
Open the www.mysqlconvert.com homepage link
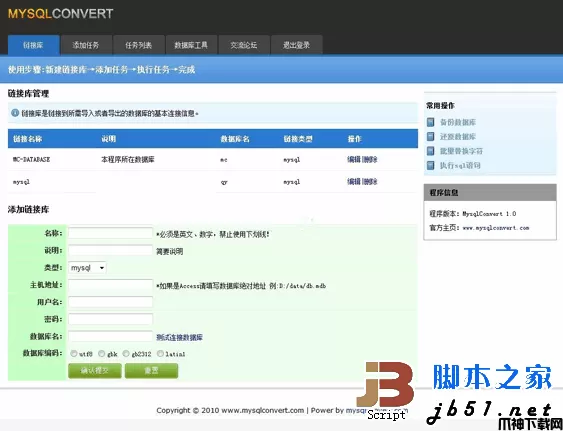(x=496, y=228)
